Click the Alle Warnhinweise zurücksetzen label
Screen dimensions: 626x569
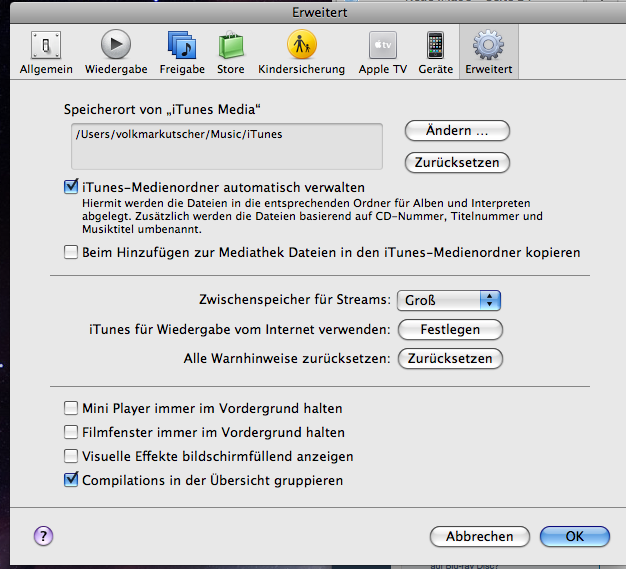[x=287, y=358]
